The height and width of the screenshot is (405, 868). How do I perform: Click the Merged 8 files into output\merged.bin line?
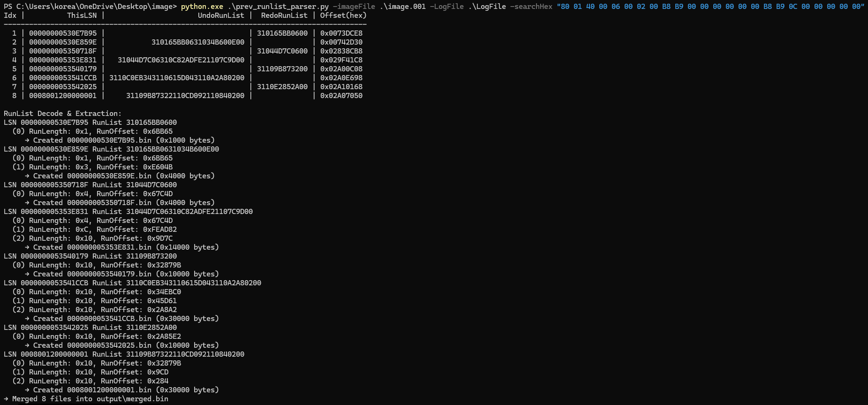(x=86, y=399)
